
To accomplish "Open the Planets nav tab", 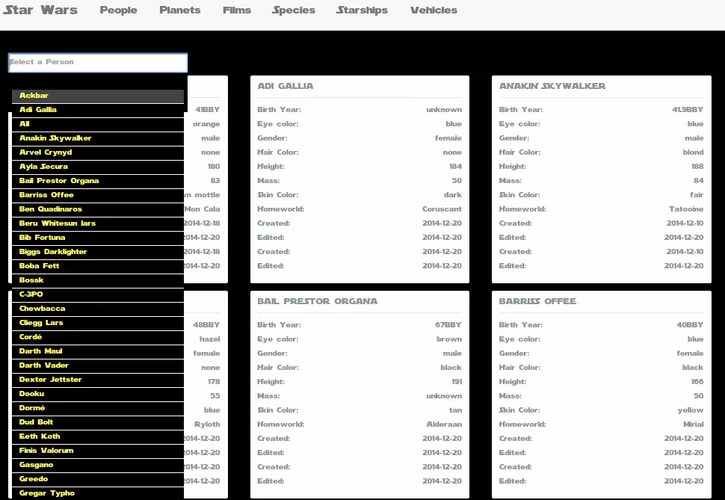I will [x=180, y=10].
